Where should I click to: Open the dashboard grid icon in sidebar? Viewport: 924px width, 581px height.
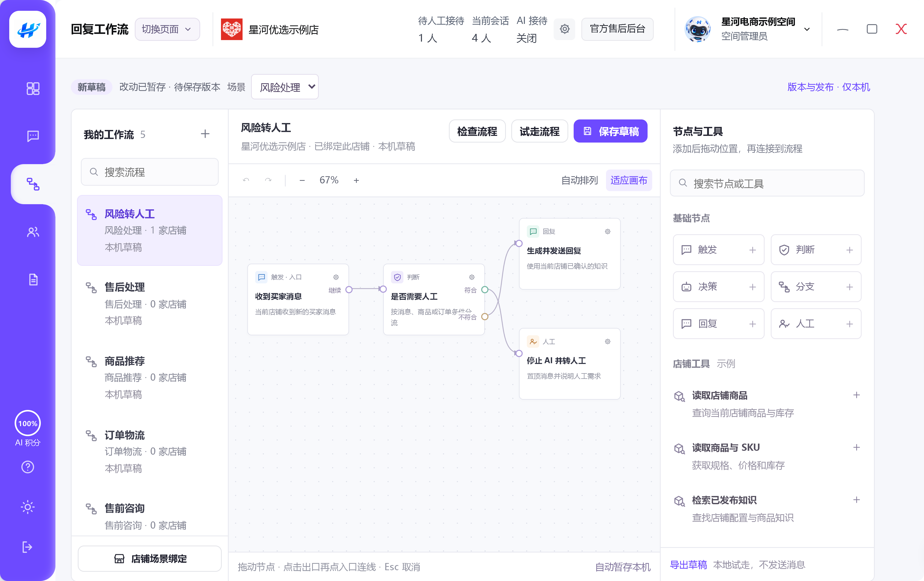[x=33, y=89]
